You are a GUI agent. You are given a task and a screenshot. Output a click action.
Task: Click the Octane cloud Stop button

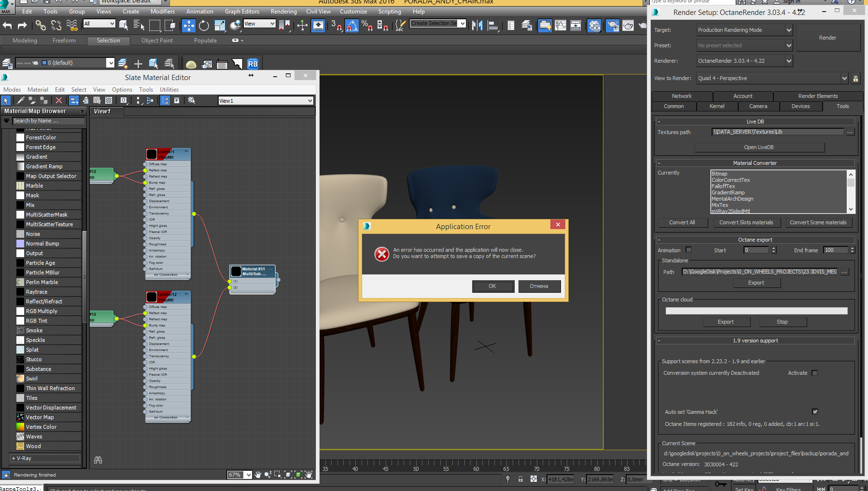click(782, 322)
